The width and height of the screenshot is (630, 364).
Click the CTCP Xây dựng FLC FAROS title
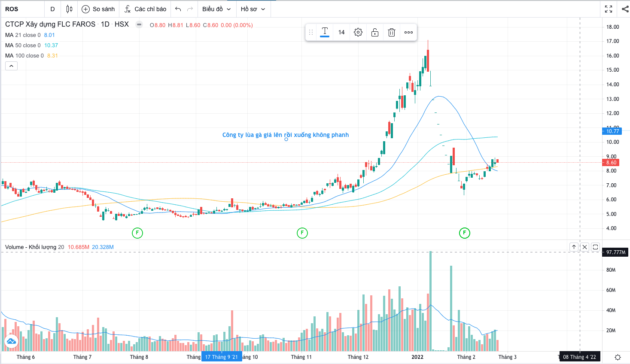point(50,24)
